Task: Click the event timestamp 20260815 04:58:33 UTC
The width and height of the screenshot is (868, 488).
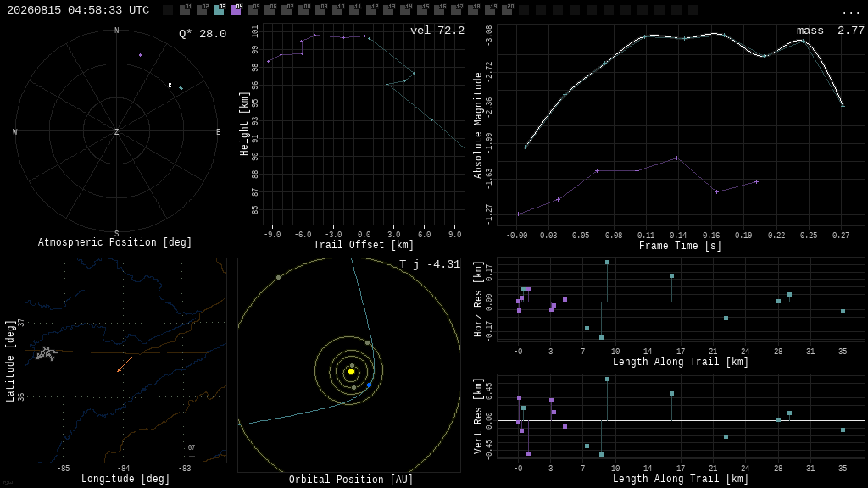Action: [x=78, y=10]
